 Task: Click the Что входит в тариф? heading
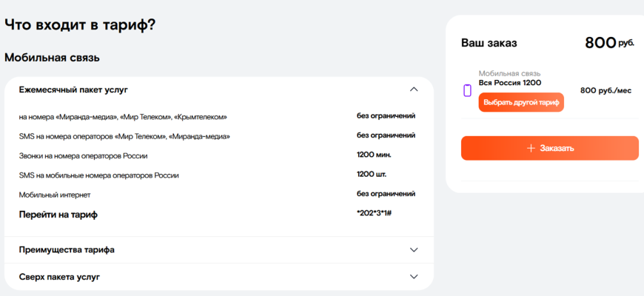click(80, 24)
